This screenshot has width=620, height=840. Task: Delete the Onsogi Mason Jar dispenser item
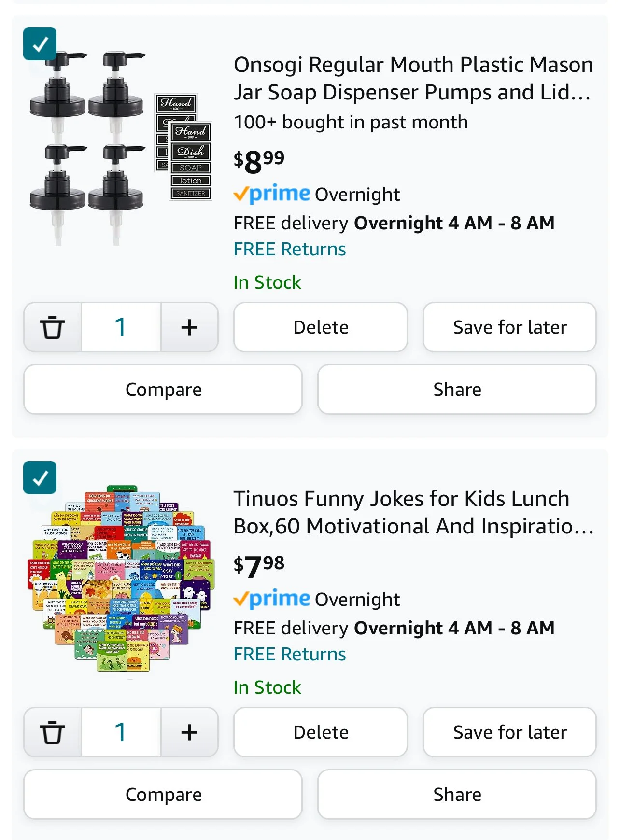[321, 327]
